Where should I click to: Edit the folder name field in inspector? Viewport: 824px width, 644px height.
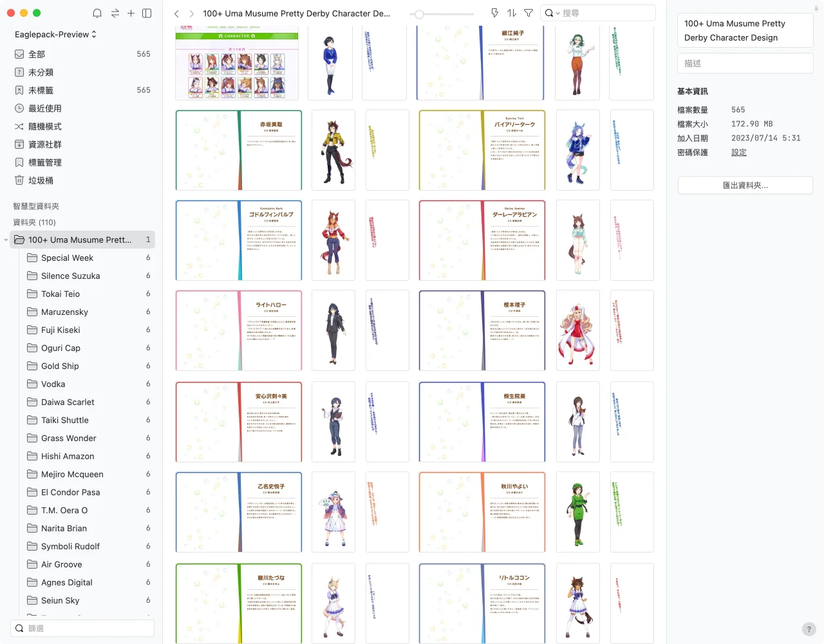click(745, 30)
